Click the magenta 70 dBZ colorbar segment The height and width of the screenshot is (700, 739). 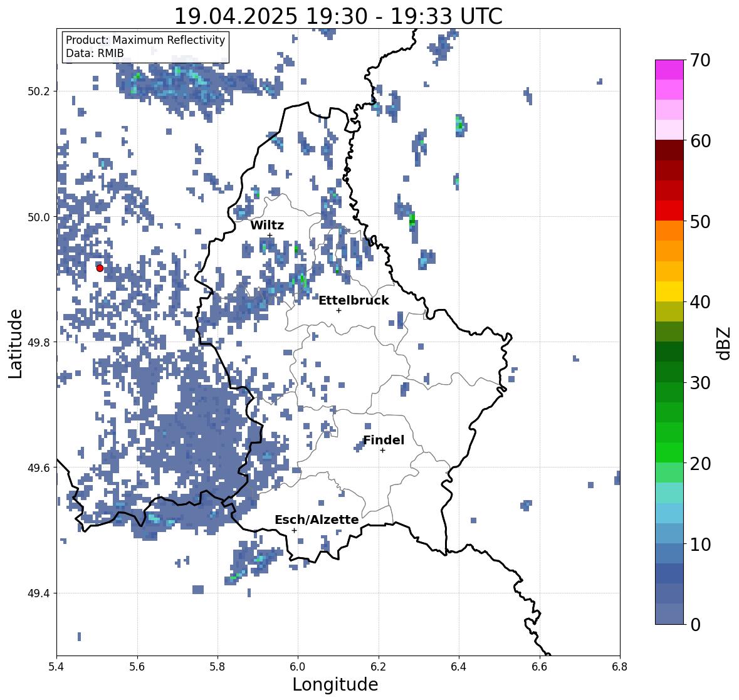tap(669, 70)
